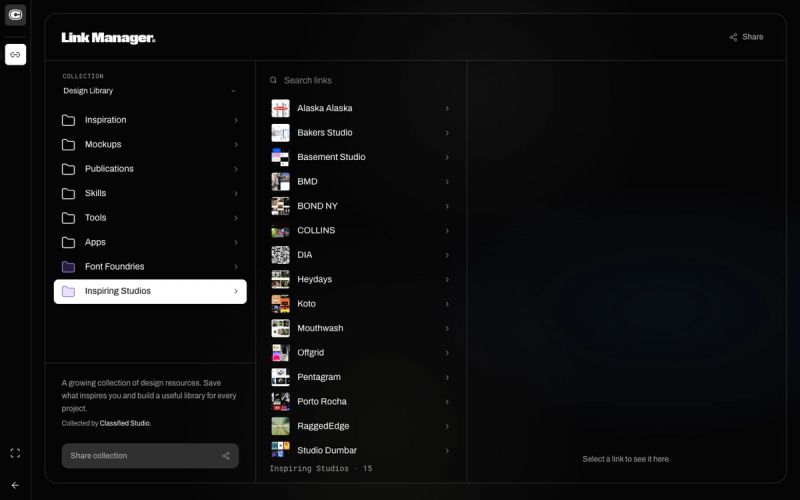Click share icon inside Share collection button

click(x=226, y=456)
